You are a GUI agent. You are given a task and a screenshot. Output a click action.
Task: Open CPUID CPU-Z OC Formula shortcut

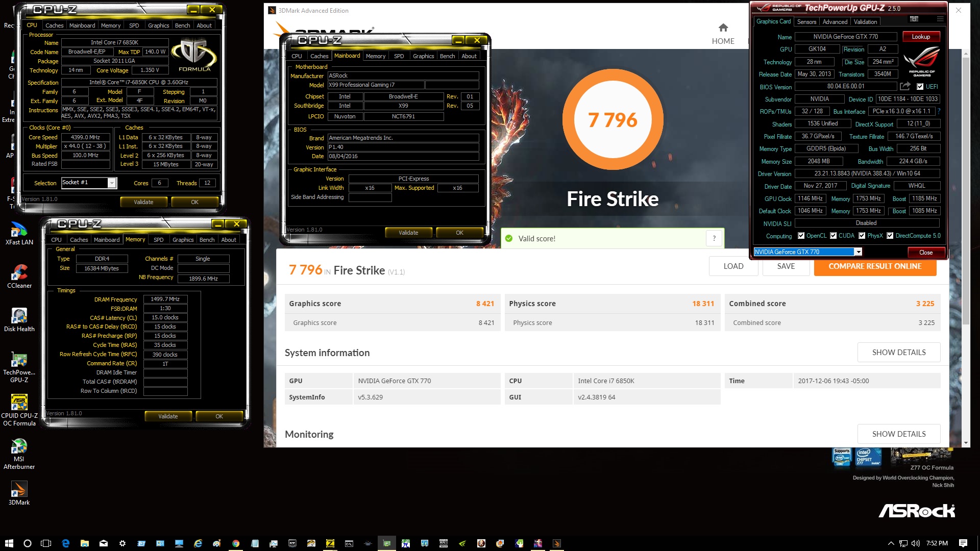coord(19,410)
